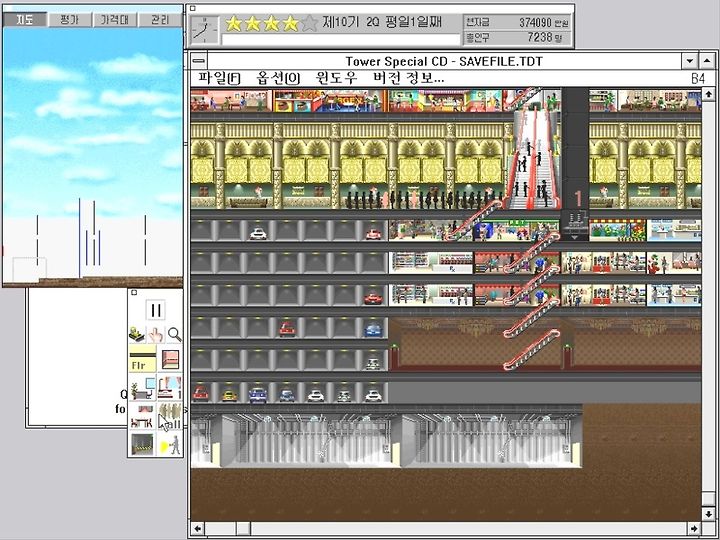Switch to the 가격대 pricing tab
Image resolution: width=720 pixels, height=540 pixels.
point(115,19)
